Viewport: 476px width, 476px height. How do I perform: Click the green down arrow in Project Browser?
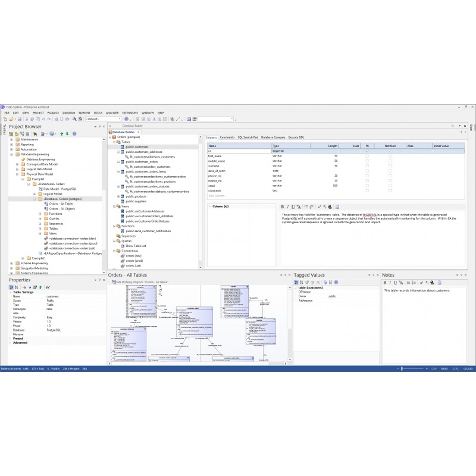pos(67,133)
